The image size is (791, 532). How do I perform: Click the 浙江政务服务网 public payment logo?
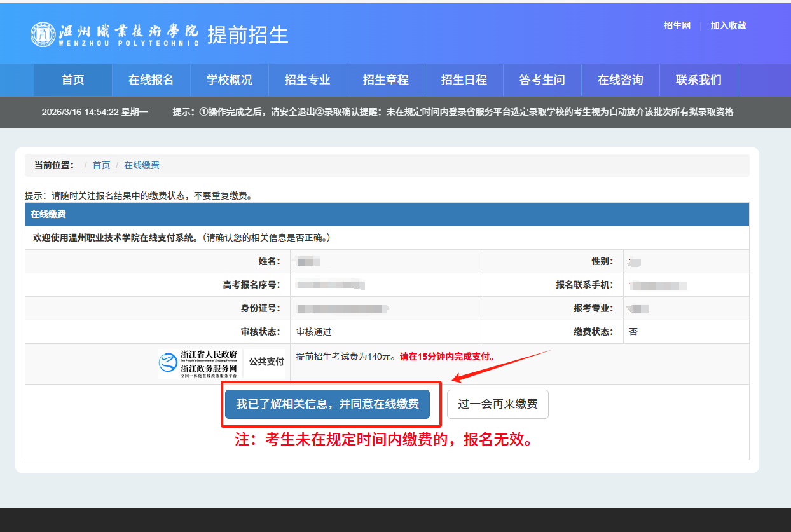point(199,364)
